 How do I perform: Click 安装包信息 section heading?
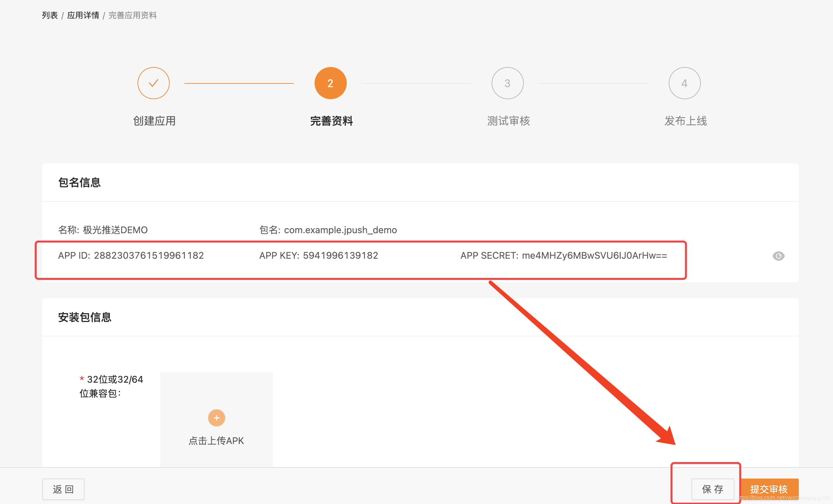[85, 317]
